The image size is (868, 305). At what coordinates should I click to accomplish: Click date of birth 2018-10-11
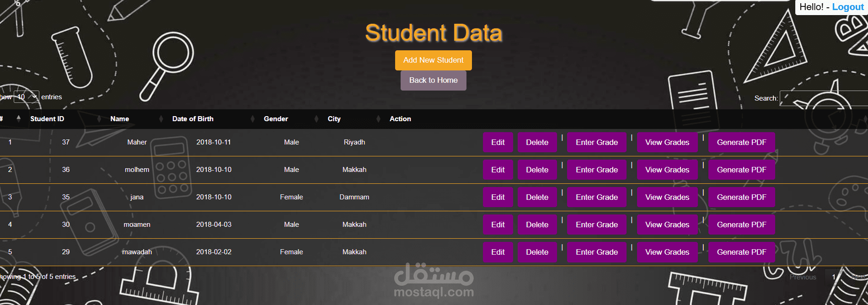[x=214, y=142]
